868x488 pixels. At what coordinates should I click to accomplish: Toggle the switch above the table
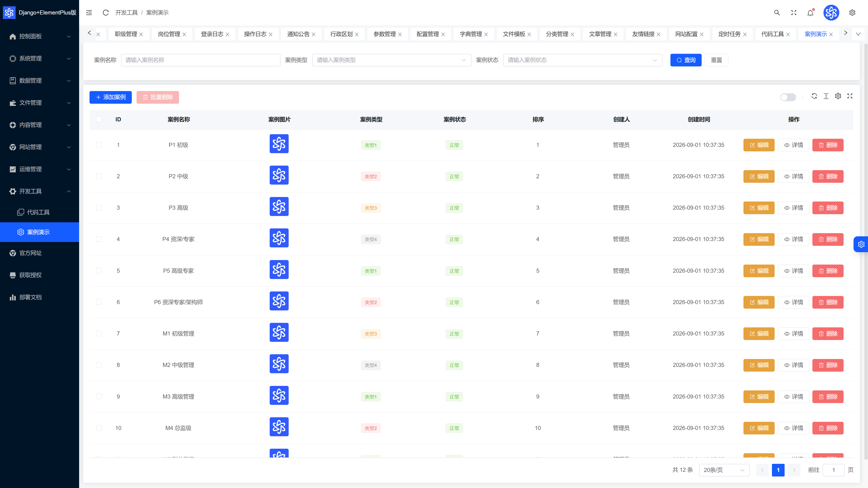(x=788, y=97)
